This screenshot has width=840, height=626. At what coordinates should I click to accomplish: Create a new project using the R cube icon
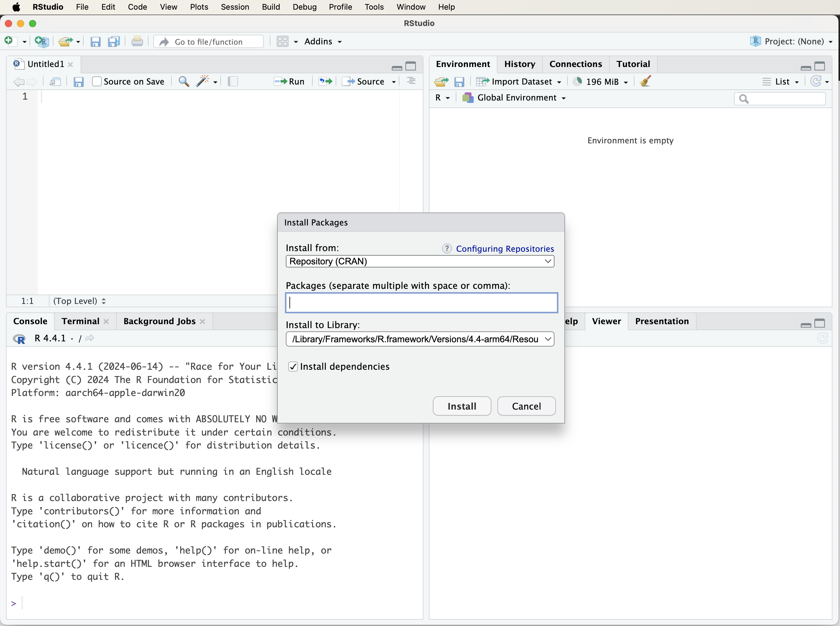click(x=42, y=42)
